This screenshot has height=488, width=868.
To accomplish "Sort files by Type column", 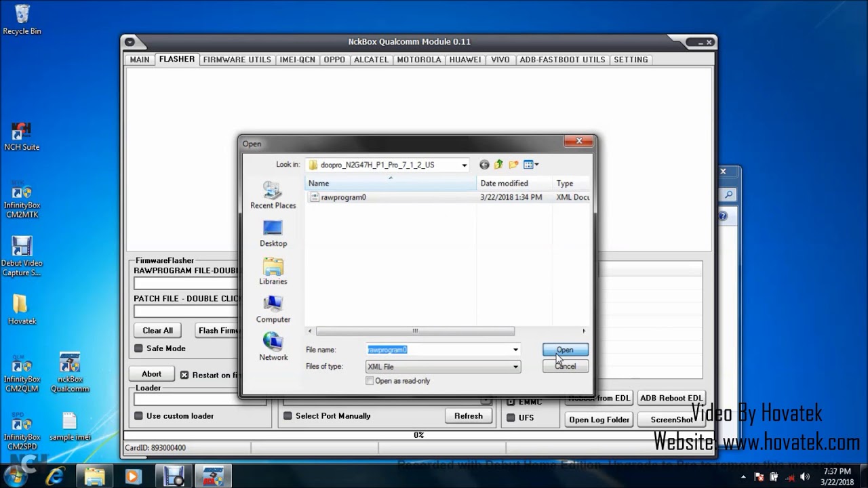I will pos(572,184).
